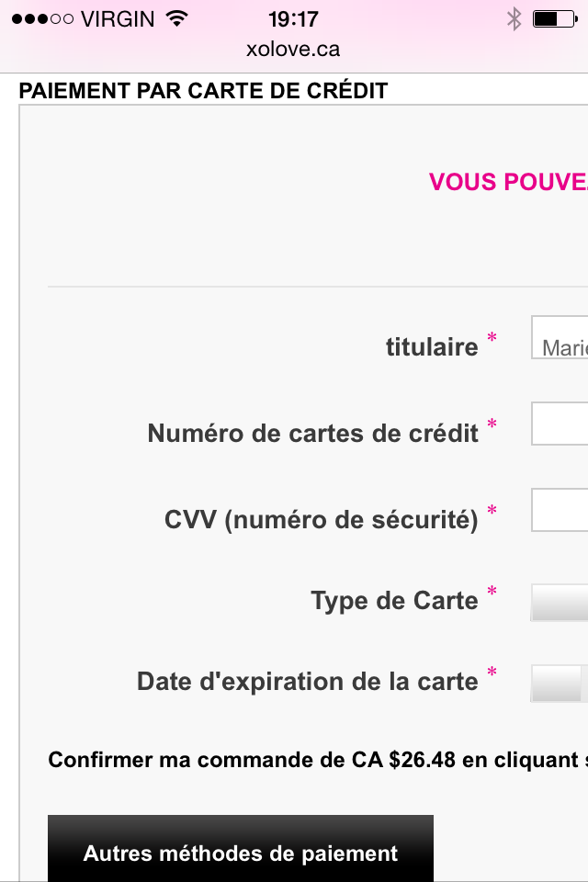Tap the Numéro de cartes de crédit label
Screen dimensions: 588x882
click(x=312, y=433)
